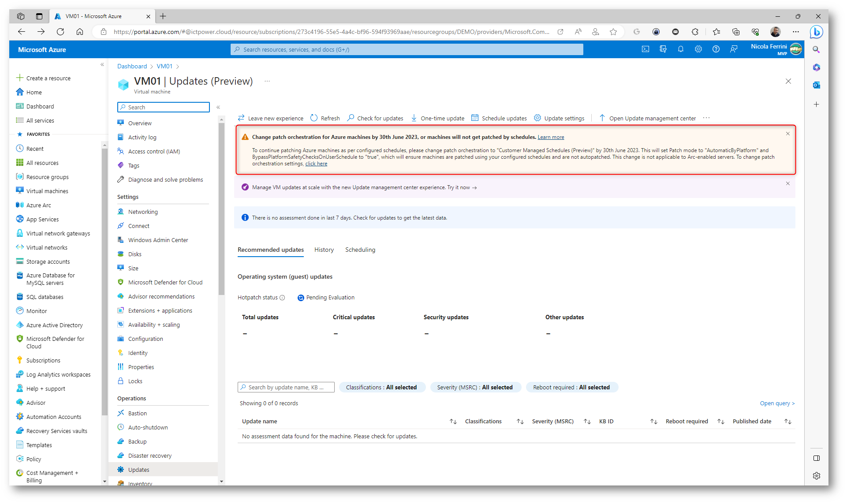The width and height of the screenshot is (847, 504).
Task: Click the resource menu Search field
Action: tap(164, 107)
